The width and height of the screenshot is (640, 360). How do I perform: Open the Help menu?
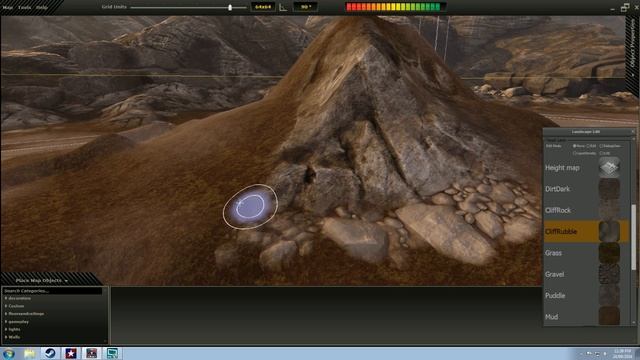(42, 7)
